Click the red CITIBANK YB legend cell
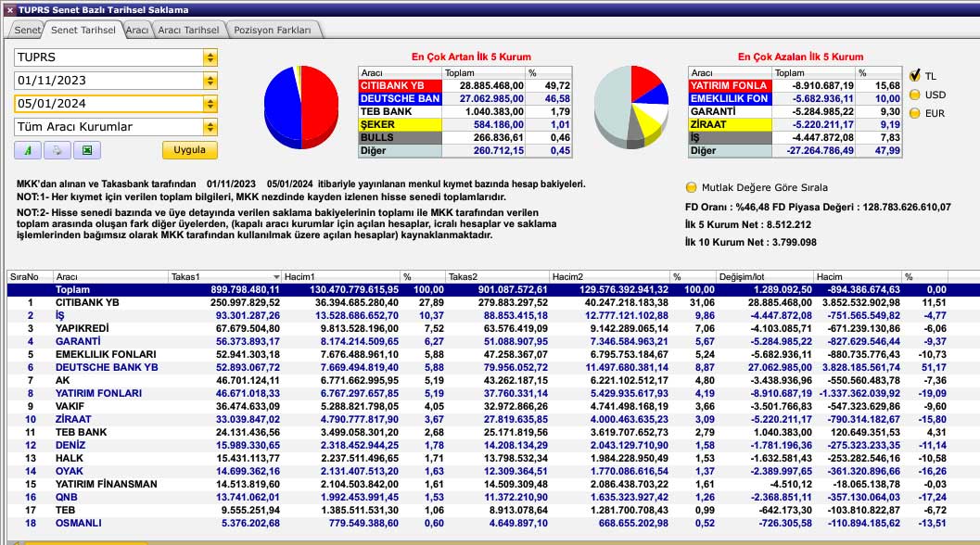The width and height of the screenshot is (980, 545). click(x=400, y=85)
